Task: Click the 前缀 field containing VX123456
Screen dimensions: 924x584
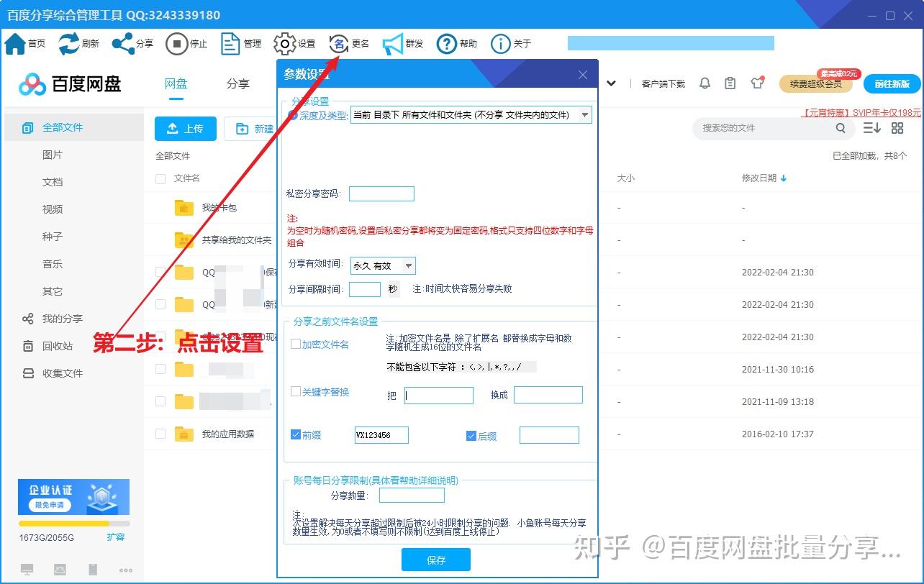Action: 381,435
